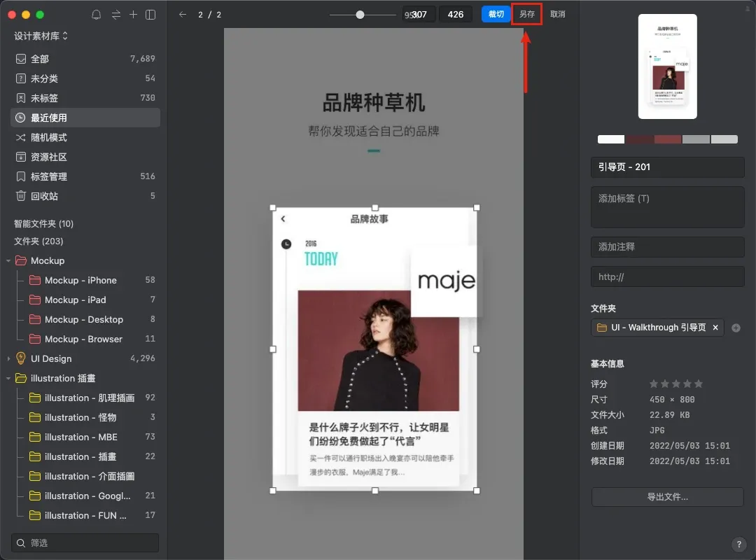Click the switch library arrows icon
The height and width of the screenshot is (560, 756).
pos(115,15)
